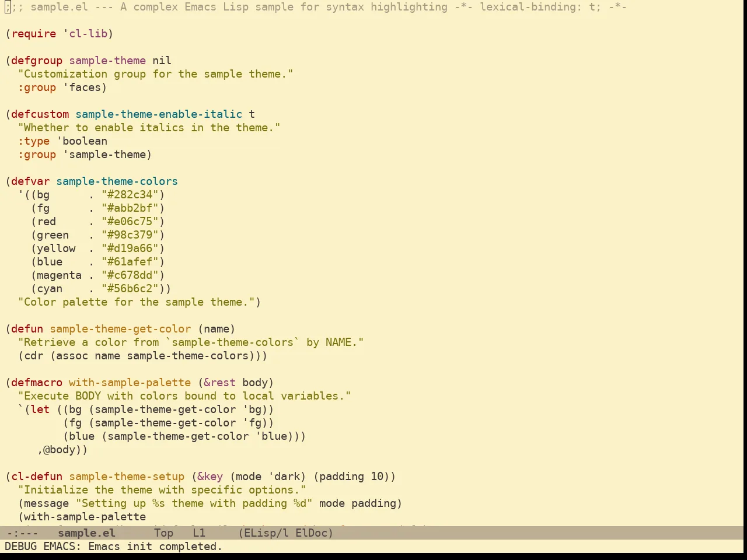Click the color string "#abb2bf"

(130, 208)
